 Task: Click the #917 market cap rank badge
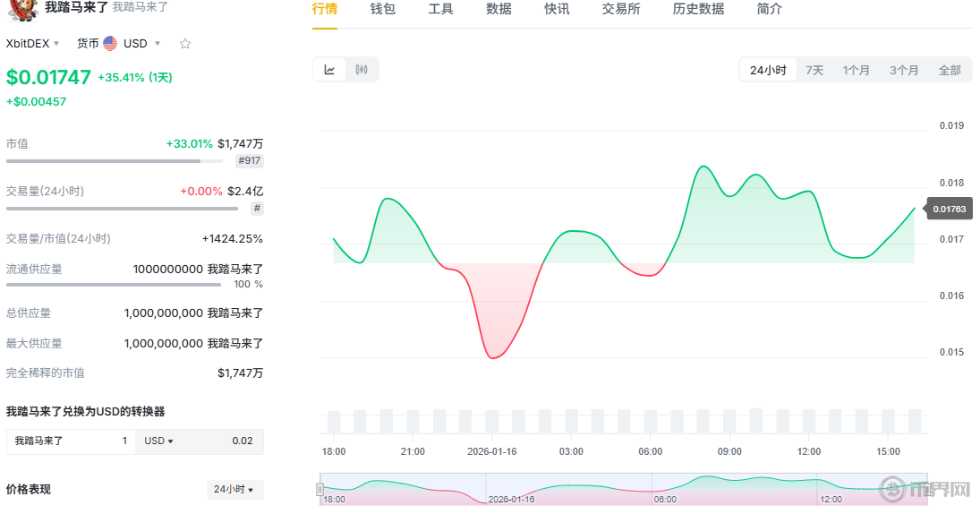click(x=250, y=161)
